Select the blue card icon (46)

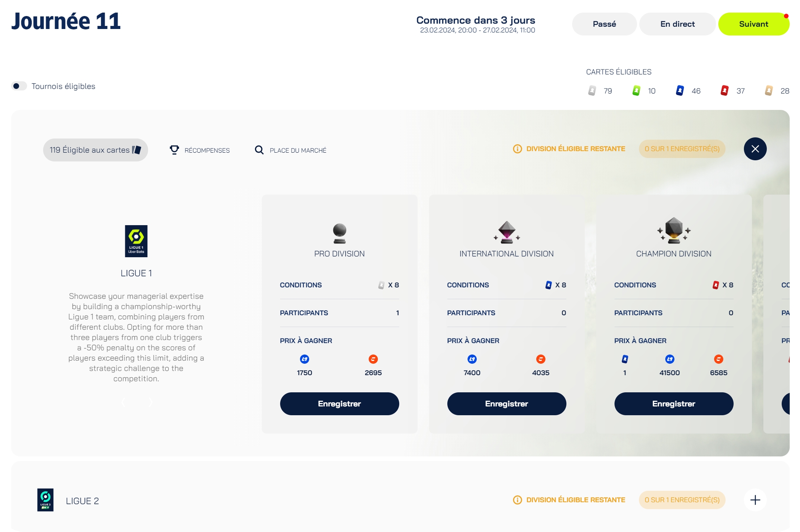680,91
